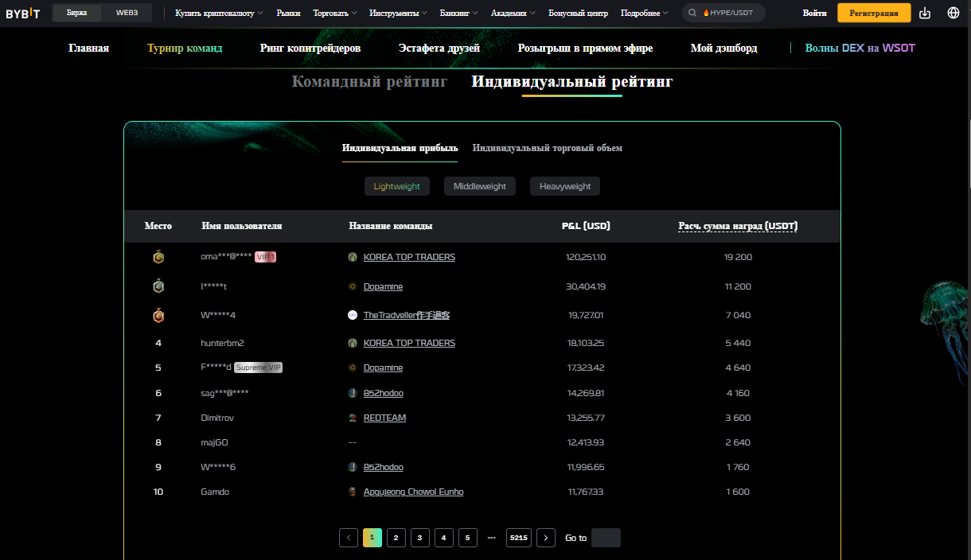Open REDTEAM team link
The height and width of the screenshot is (560, 971).
tap(384, 418)
